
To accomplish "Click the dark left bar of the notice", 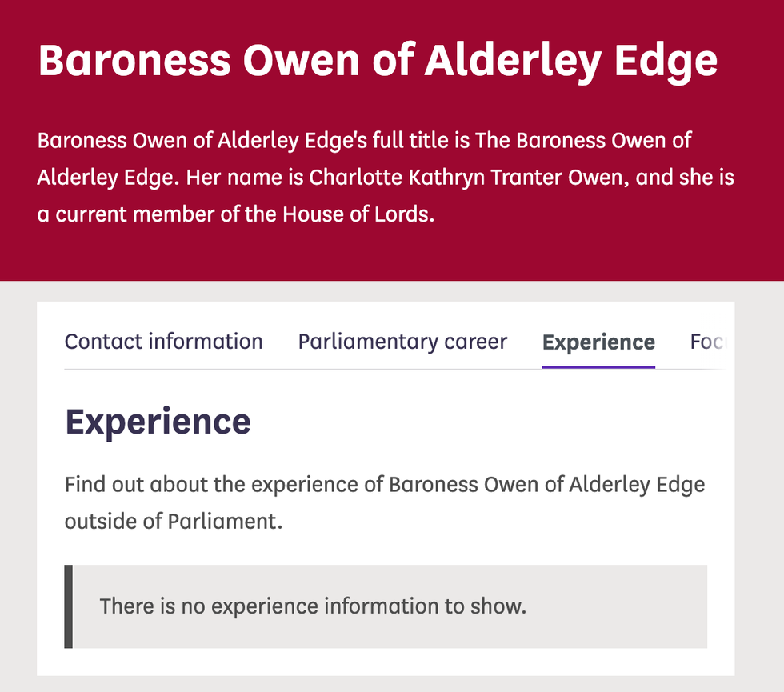I will pos(69,606).
